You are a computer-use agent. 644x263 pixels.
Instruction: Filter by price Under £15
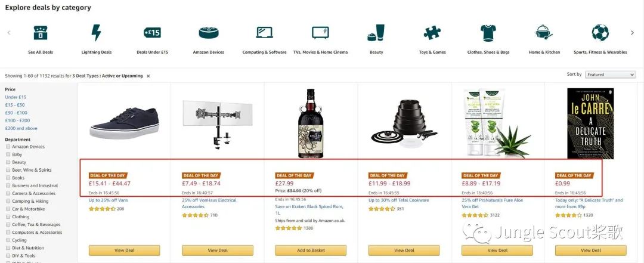[16, 97]
